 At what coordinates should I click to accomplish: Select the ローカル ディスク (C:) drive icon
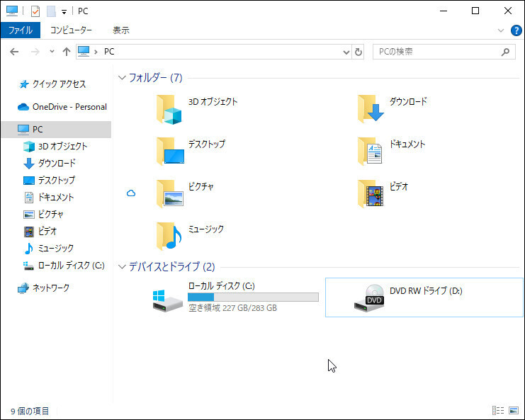[167, 300]
